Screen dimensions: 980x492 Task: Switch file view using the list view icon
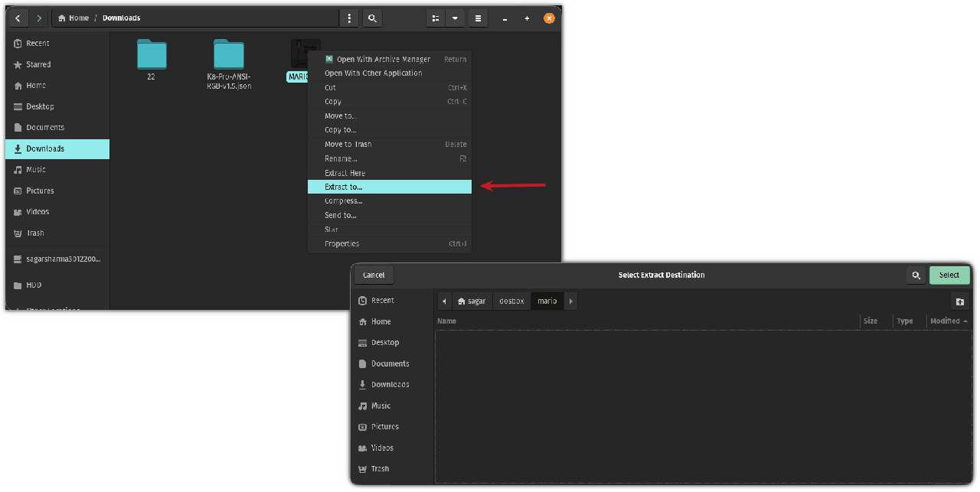click(435, 18)
